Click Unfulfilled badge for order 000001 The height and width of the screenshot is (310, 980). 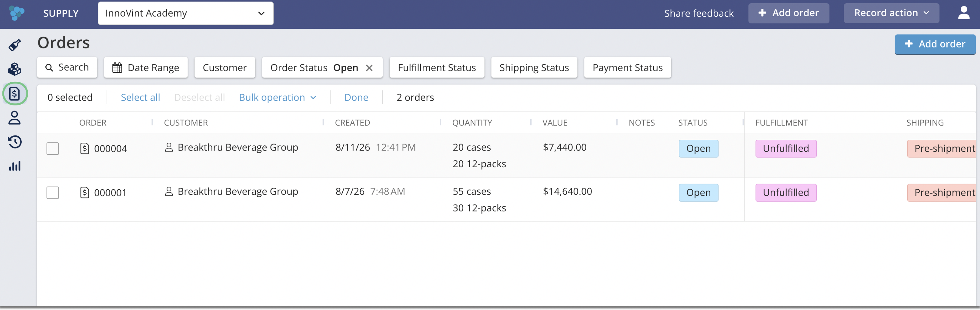786,193
